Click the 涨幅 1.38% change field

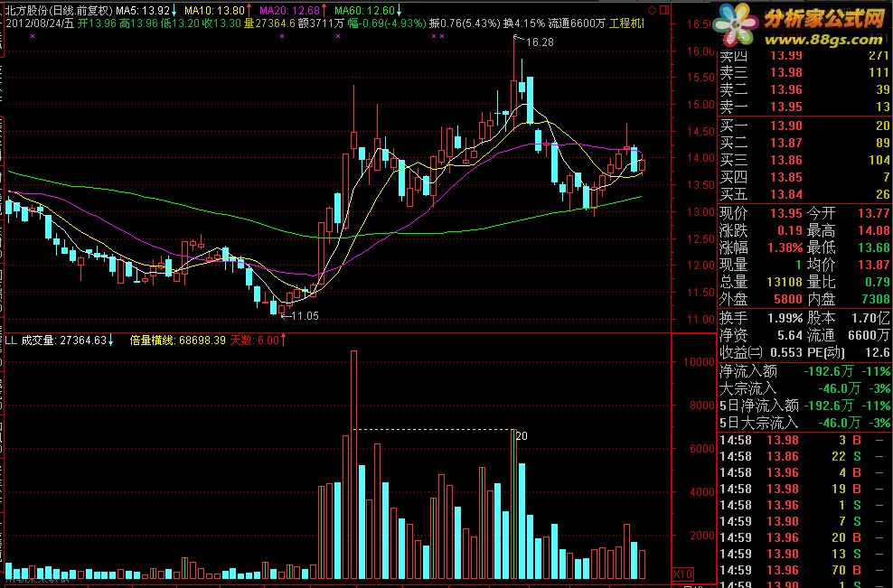761,247
